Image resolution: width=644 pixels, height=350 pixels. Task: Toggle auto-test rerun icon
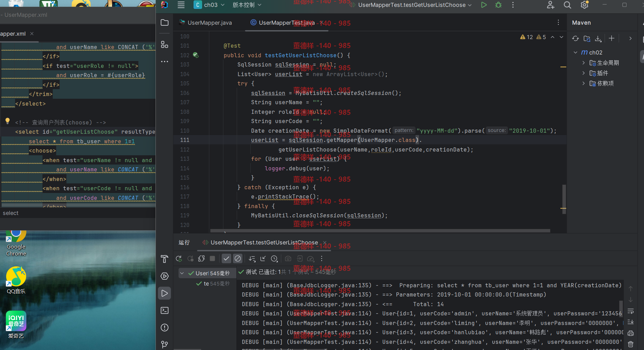point(201,258)
